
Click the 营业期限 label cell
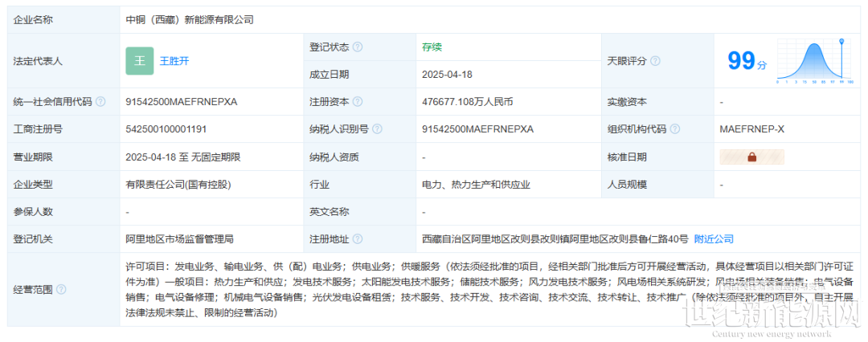click(63, 157)
